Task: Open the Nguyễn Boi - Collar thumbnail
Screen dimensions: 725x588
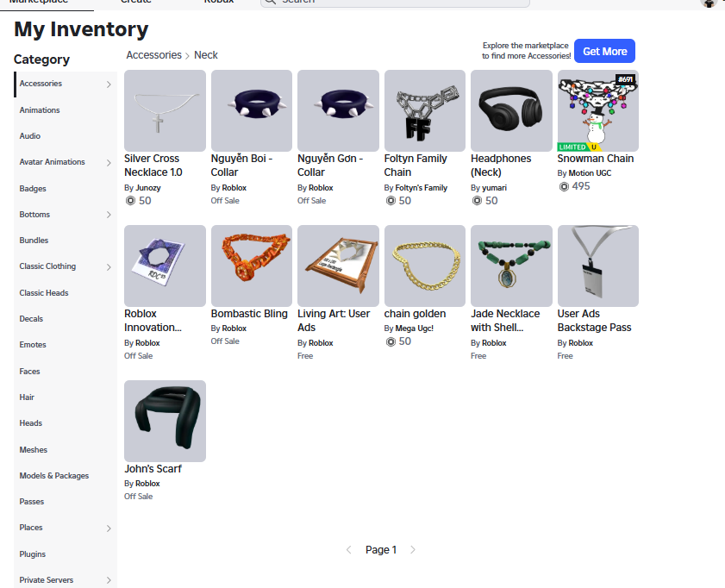Action: [252, 111]
